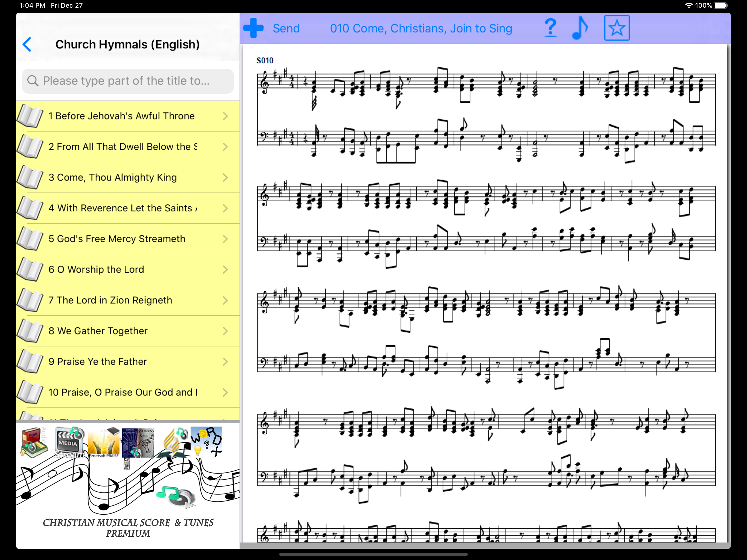Click book icon beside hymn 10 Praise, O Praise
This screenshot has height=560, width=747.
pos(30,392)
